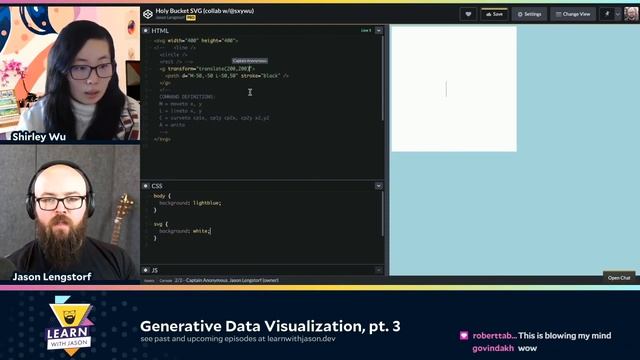
Task: Select the JS panel title
Action: pos(155,270)
